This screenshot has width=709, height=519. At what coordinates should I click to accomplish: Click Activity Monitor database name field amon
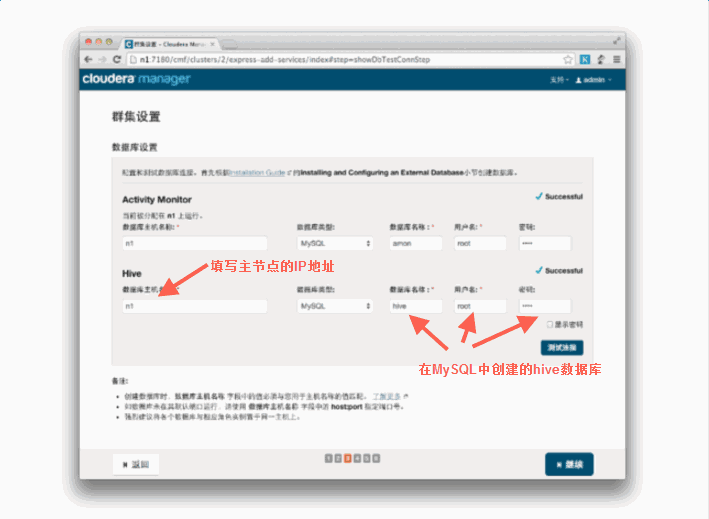tap(416, 243)
